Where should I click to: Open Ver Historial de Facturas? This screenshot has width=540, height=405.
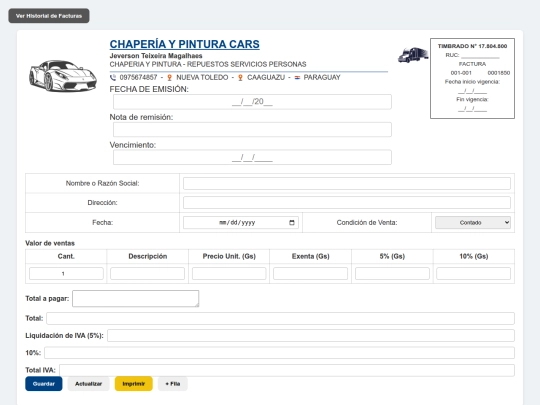click(49, 16)
